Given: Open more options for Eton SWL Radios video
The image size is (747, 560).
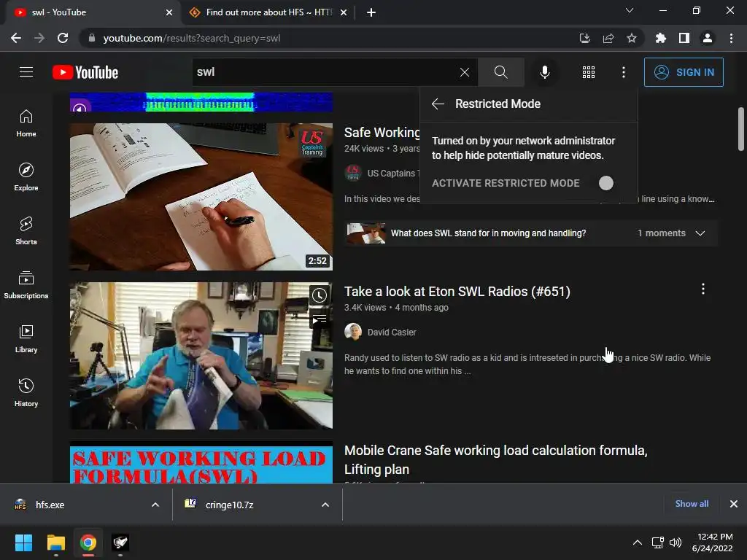Looking at the screenshot, I should [x=703, y=289].
